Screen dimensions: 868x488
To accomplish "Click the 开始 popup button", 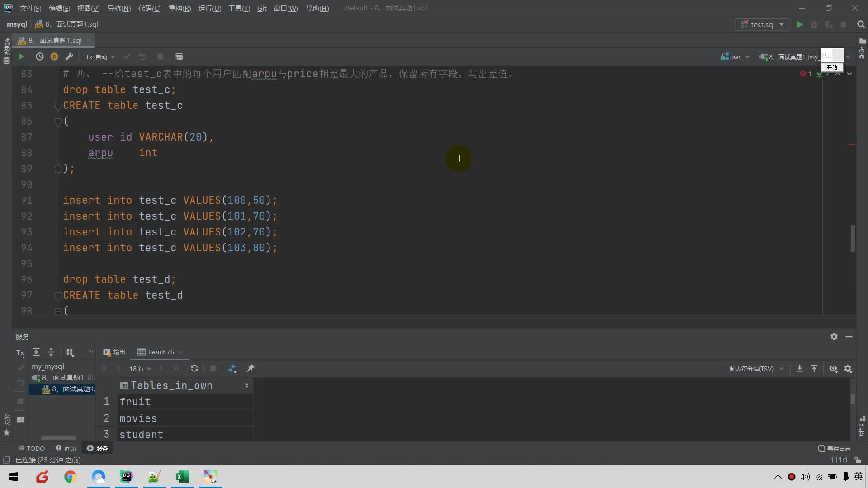I will coord(832,67).
